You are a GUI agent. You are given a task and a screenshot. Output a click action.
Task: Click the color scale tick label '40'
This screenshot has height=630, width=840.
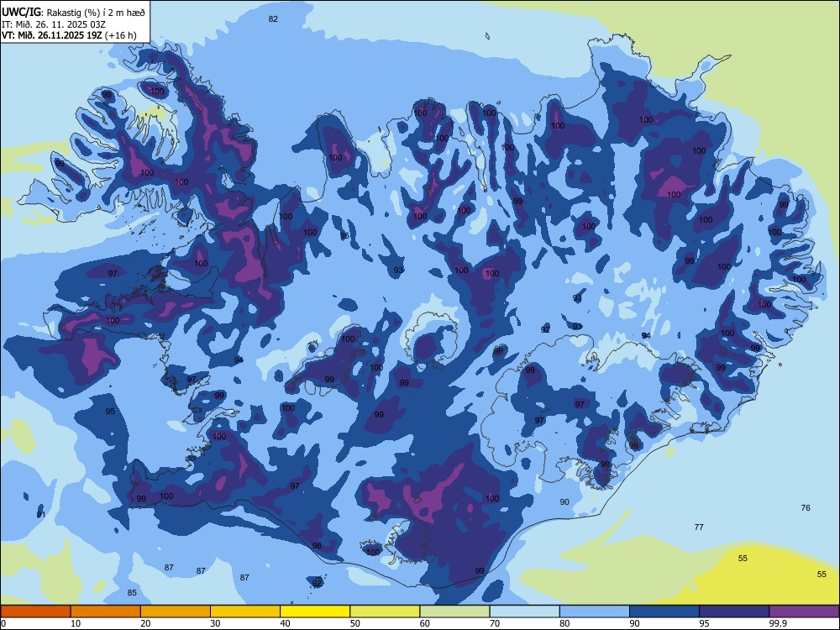(x=285, y=623)
